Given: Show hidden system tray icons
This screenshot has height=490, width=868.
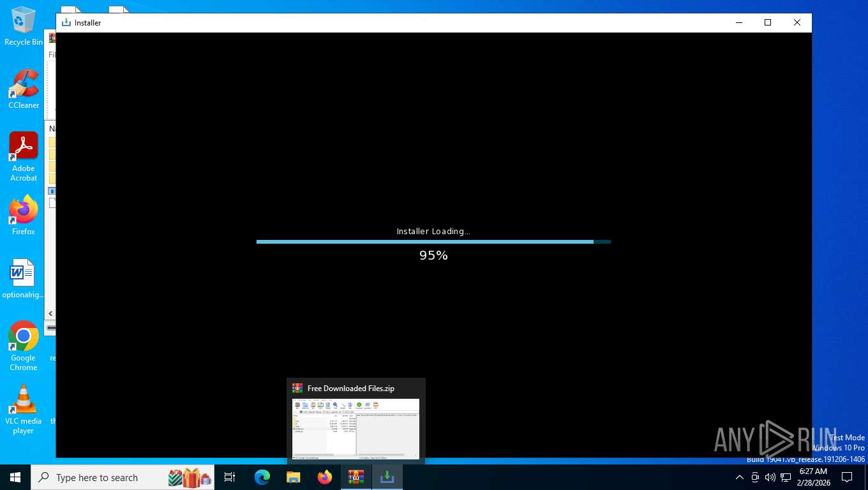Looking at the screenshot, I should (740, 477).
